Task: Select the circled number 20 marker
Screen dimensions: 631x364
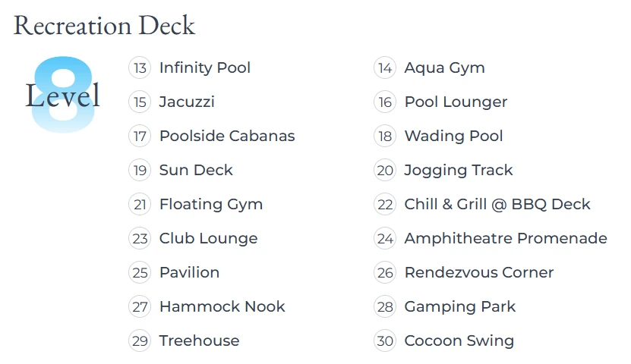Action: [x=385, y=171]
